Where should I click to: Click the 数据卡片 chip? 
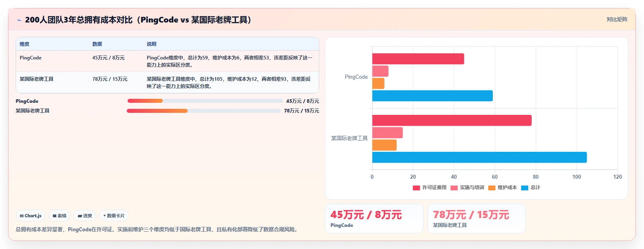coord(114,216)
